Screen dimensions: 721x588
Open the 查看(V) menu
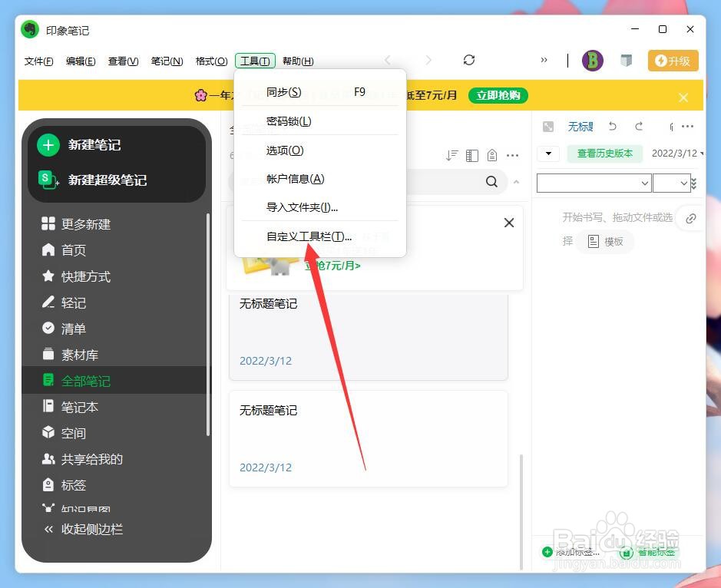pos(123,61)
